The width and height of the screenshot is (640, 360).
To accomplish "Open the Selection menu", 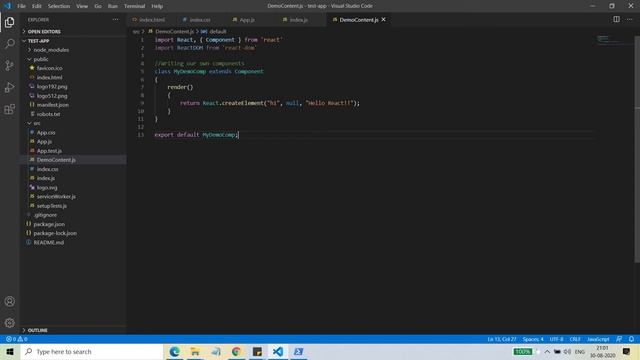I will pyautogui.click(x=59, y=6).
